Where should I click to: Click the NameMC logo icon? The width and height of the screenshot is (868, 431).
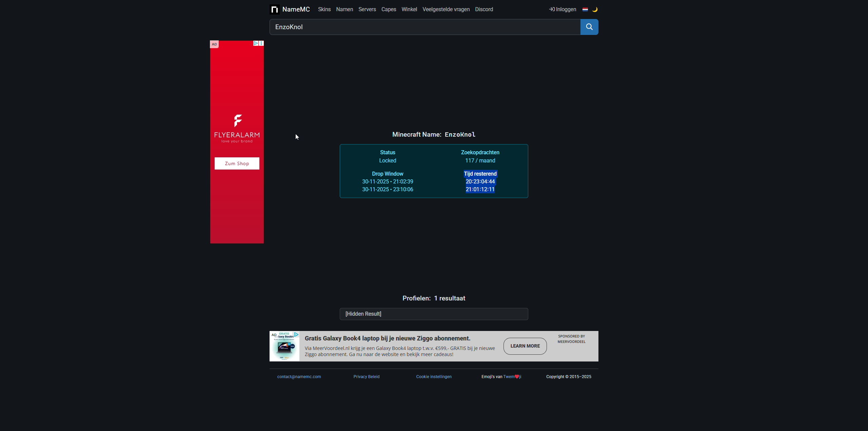point(274,9)
